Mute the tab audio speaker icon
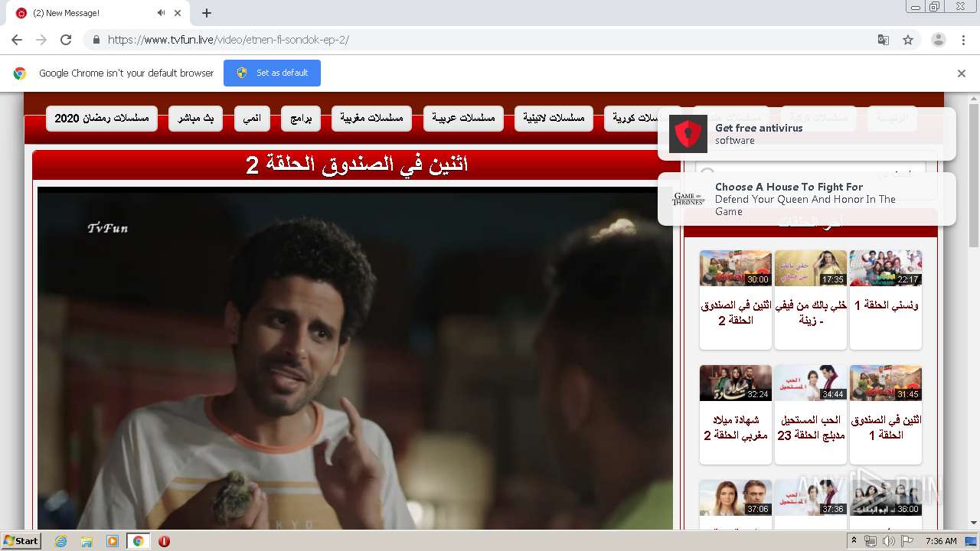The image size is (980, 551). point(162,13)
